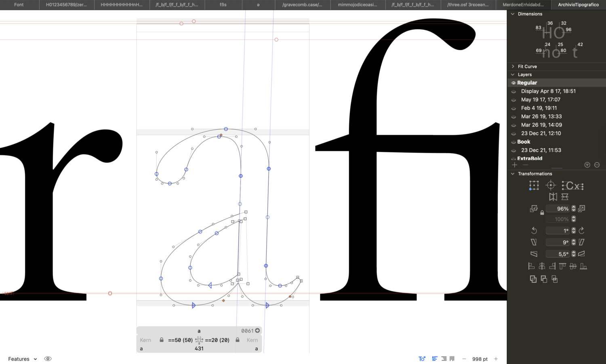Viewport: 606px width, 364px height.
Task: Expand the Fit Curve section
Action: [x=513, y=66]
